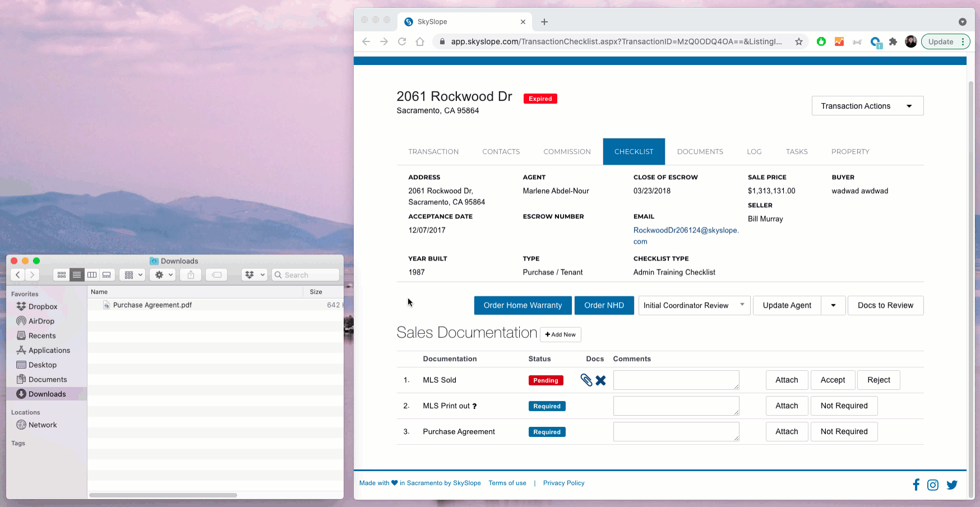Image resolution: width=980 pixels, height=507 pixels.
Task: Switch Finder to list view
Action: click(x=77, y=275)
